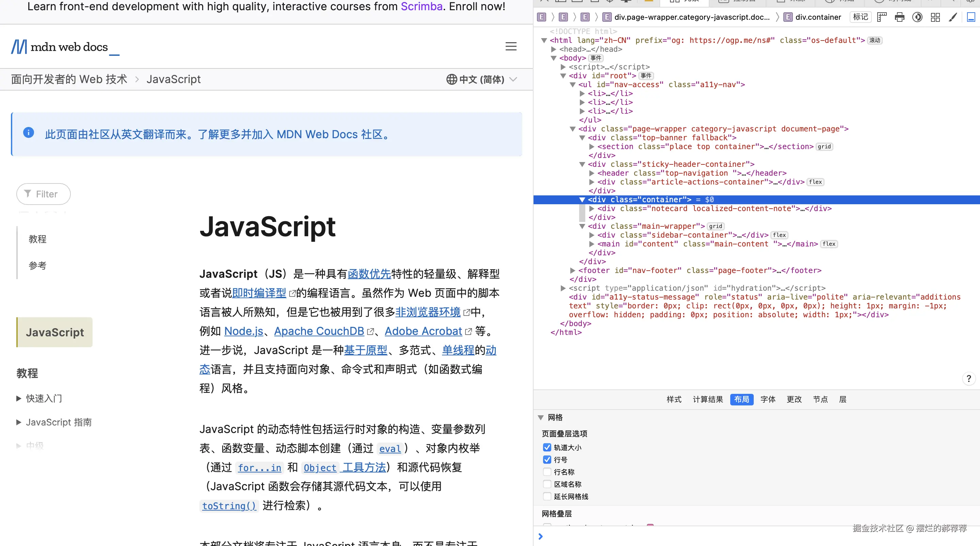Click the grid overlays icon in the toolbar
The height and width of the screenshot is (546, 980).
(935, 17)
